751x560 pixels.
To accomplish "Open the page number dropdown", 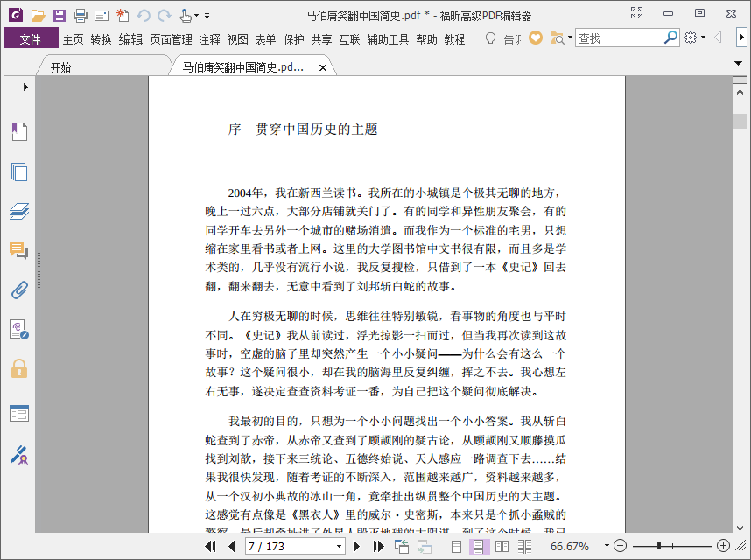I will point(339,546).
